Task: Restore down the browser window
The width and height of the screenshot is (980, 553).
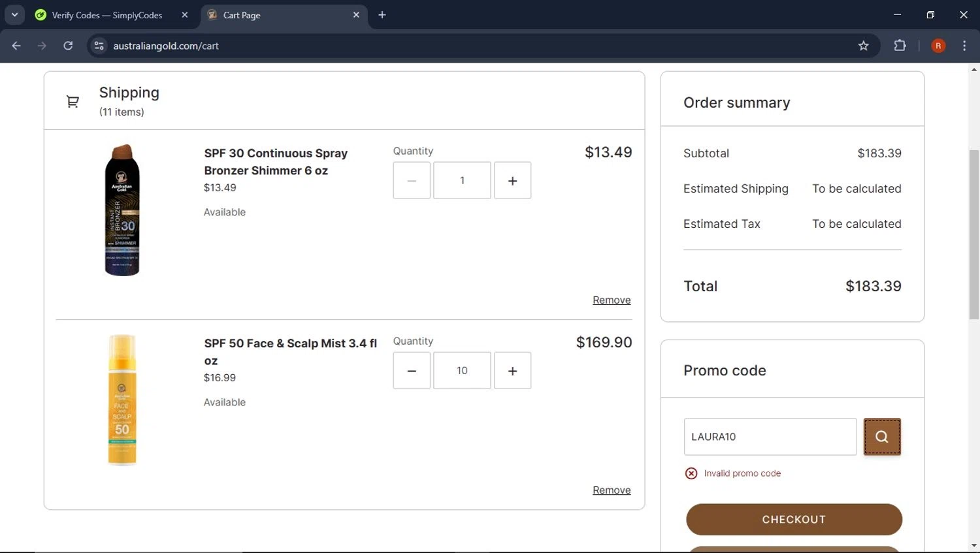Action: coord(930,14)
